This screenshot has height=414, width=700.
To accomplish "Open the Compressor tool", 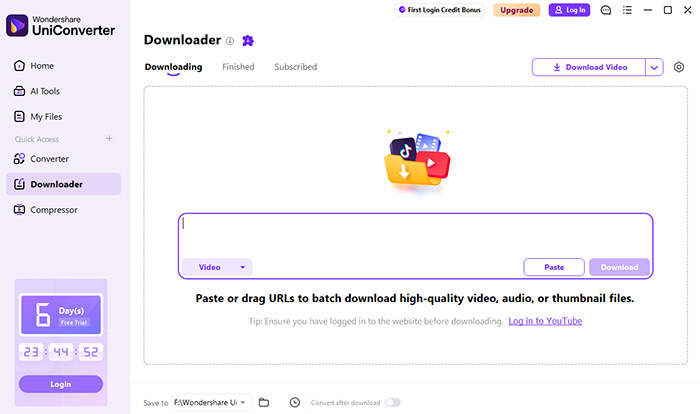I will click(x=46, y=209).
